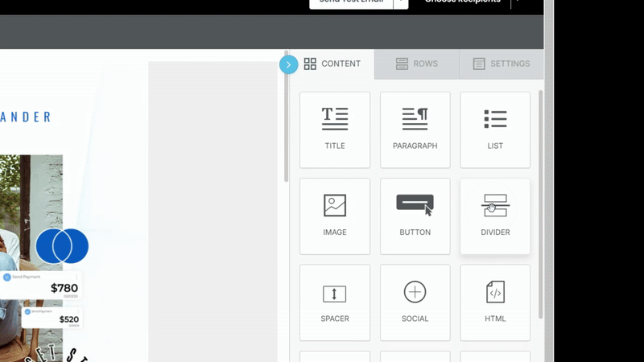Open the Rows tab

(x=416, y=64)
